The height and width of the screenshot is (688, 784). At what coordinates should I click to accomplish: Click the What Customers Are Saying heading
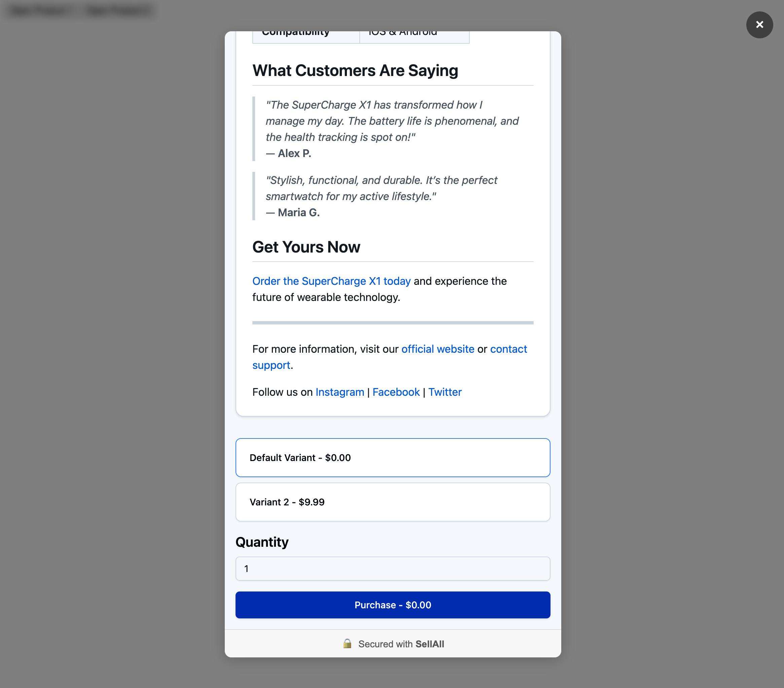(355, 71)
